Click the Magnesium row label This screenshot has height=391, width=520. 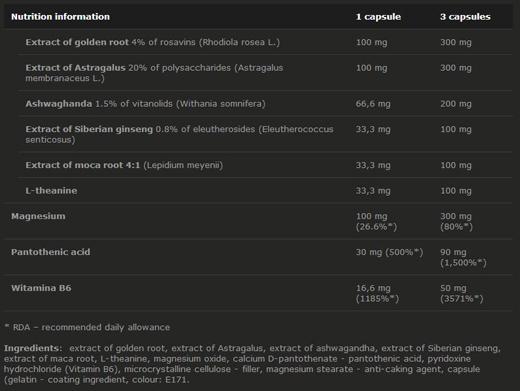[38, 216]
